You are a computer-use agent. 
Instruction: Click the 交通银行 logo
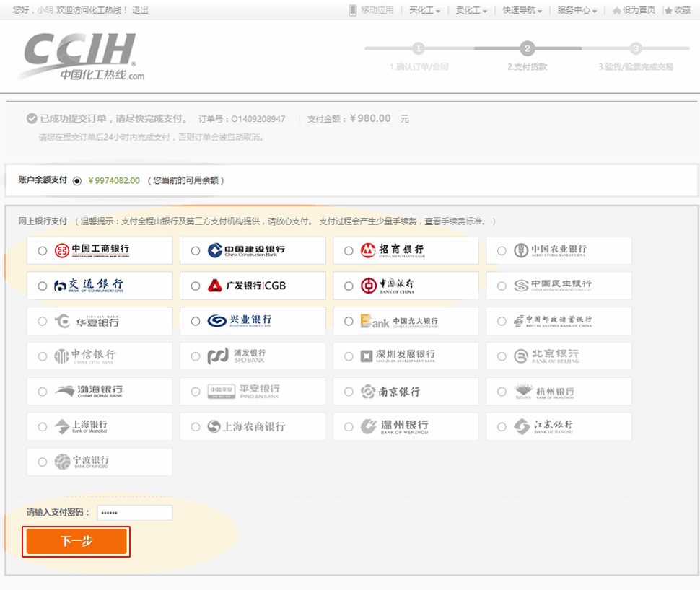pyautogui.click(x=88, y=286)
